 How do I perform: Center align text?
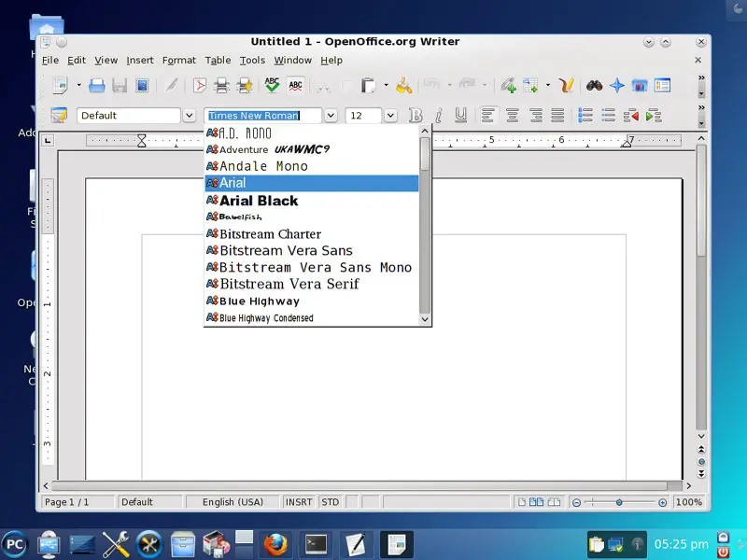513,115
